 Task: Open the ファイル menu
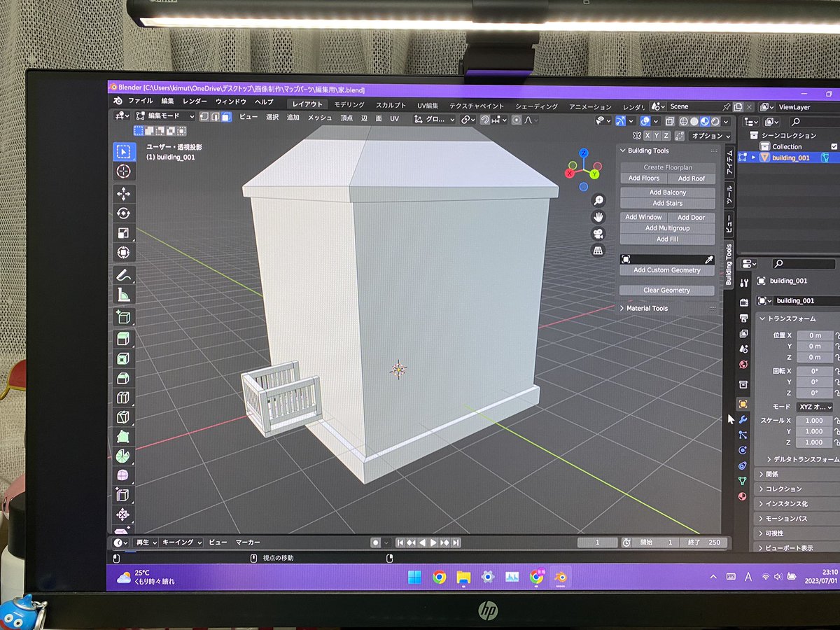click(x=140, y=101)
